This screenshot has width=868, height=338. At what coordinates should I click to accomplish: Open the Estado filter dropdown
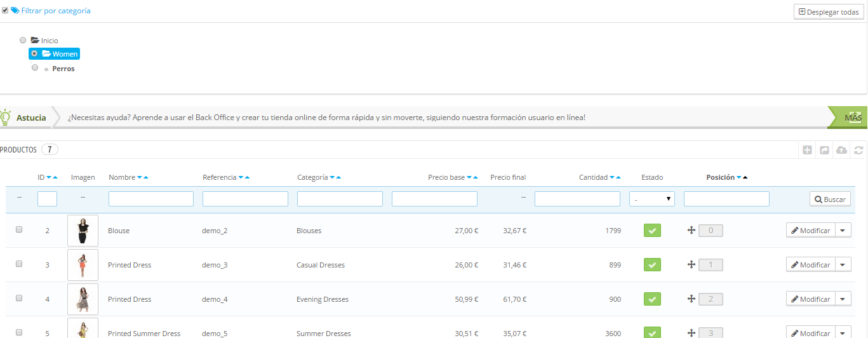click(x=652, y=199)
